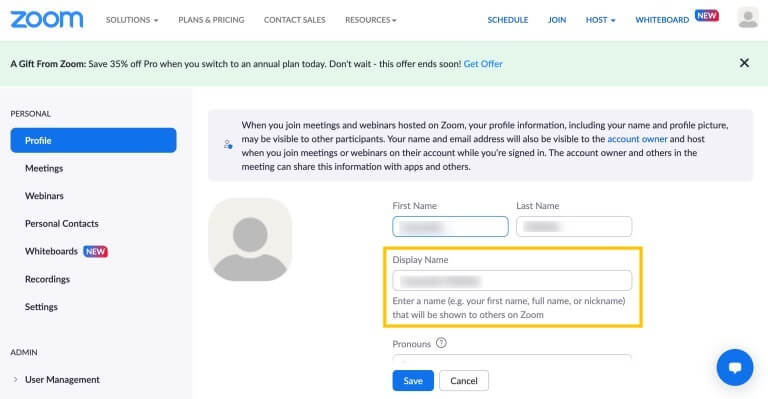Click the privacy notice person icon
The height and width of the screenshot is (399, 768).
228,145
